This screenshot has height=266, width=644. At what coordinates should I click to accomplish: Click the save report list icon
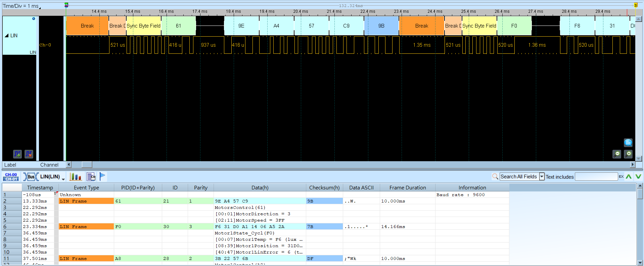point(91,177)
